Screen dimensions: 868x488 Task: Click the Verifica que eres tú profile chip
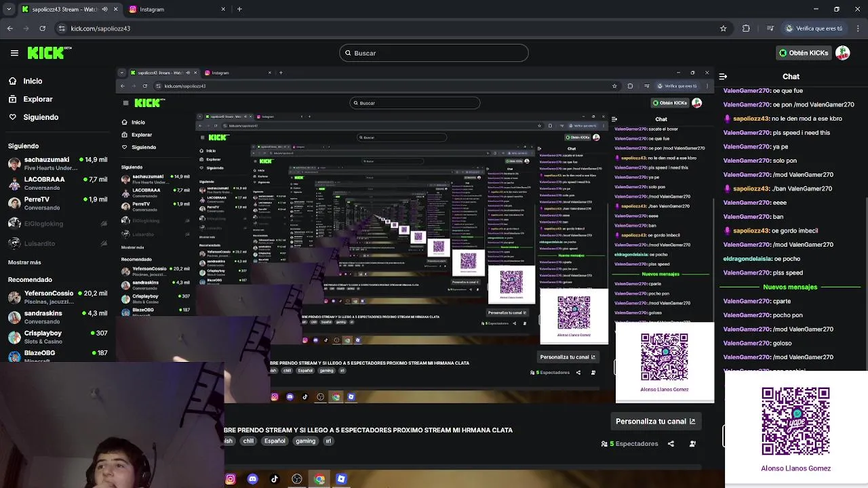click(814, 28)
